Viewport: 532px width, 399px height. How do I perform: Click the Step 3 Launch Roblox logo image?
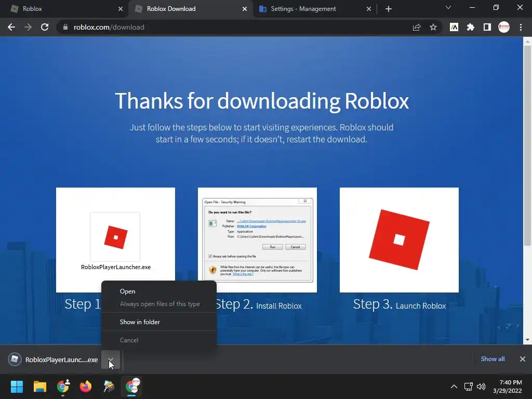point(399,240)
